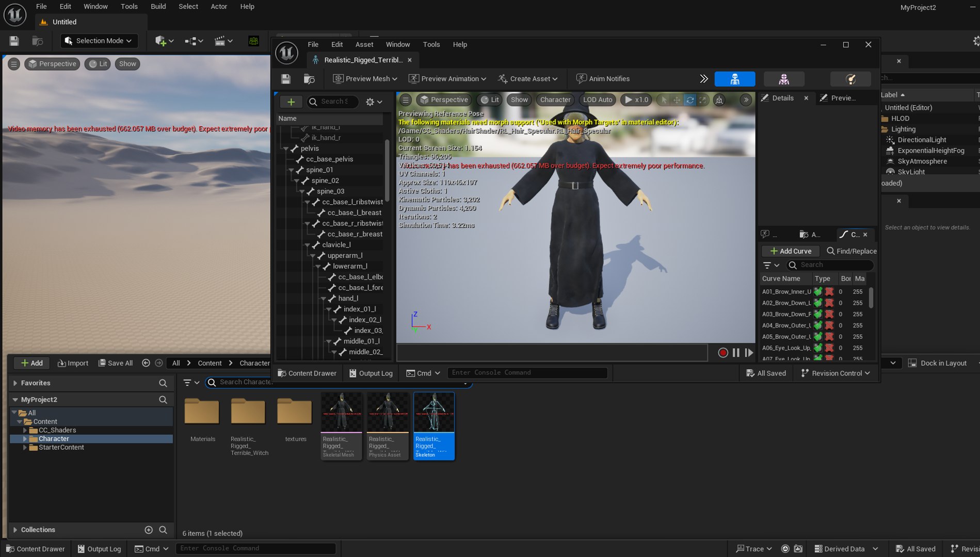
Task: Step forward one frame in preview
Action: point(749,353)
